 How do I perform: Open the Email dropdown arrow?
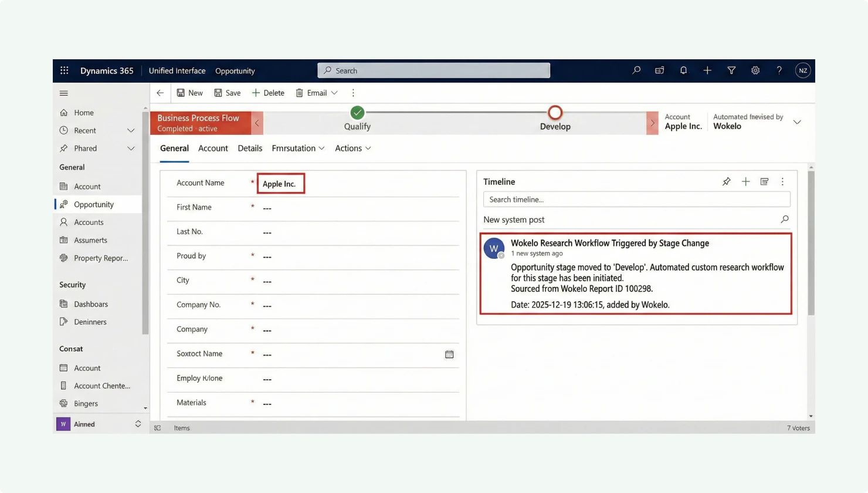[334, 93]
